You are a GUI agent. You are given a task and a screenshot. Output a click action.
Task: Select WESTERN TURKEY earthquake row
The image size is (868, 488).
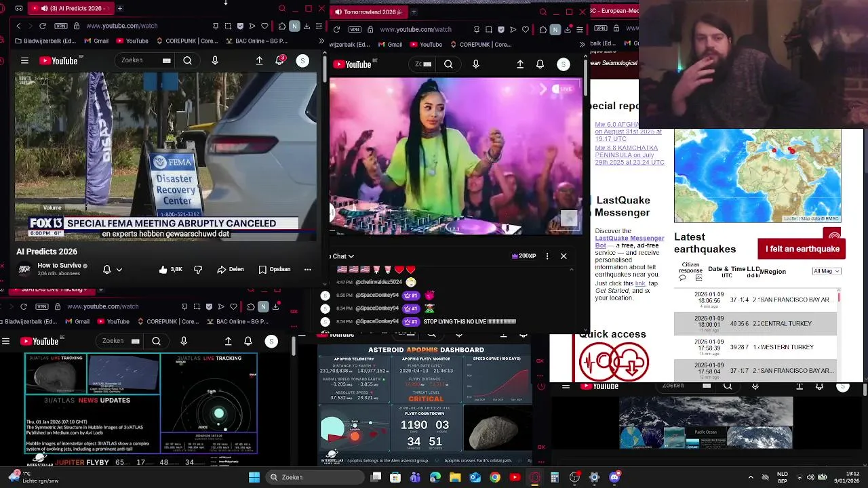[755, 347]
